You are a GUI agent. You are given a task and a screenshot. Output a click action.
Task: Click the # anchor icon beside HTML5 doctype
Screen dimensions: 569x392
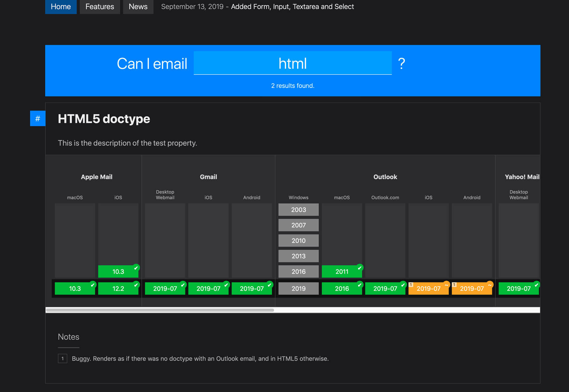[37, 119]
